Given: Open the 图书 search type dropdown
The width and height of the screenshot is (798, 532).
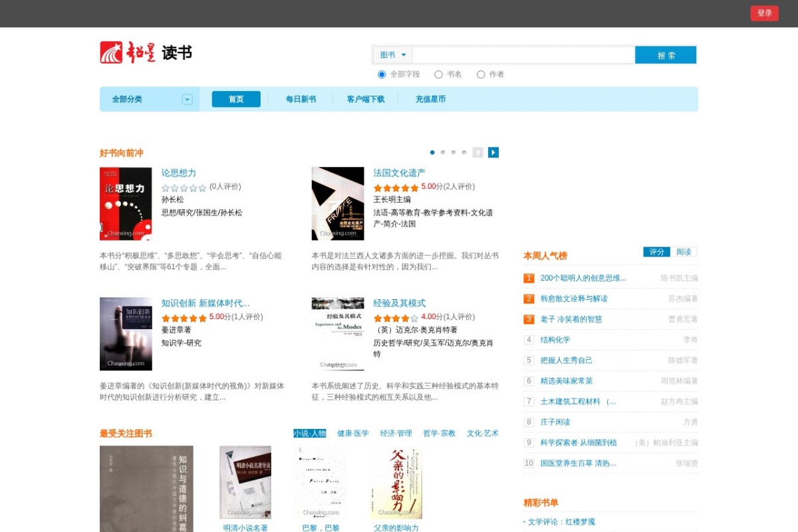Looking at the screenshot, I should coord(393,55).
